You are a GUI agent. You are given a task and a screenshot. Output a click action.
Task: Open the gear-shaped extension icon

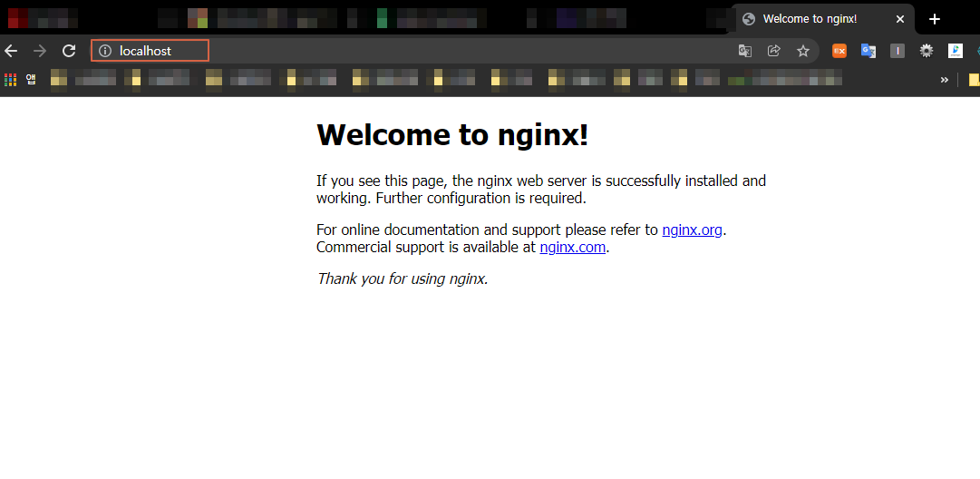[x=927, y=52]
